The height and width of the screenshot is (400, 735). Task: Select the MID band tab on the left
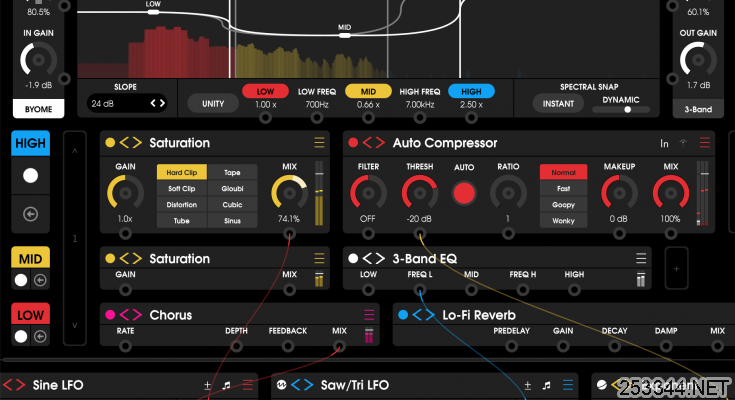tap(30, 258)
